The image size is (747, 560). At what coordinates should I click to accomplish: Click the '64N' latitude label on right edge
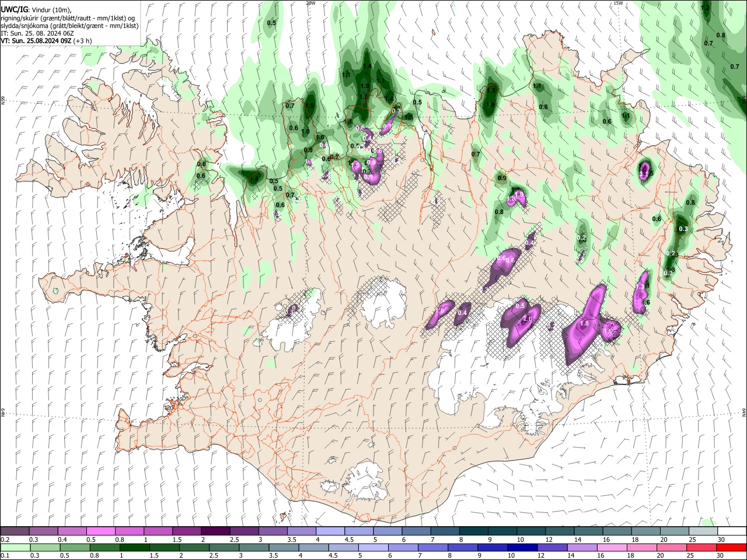(744, 412)
